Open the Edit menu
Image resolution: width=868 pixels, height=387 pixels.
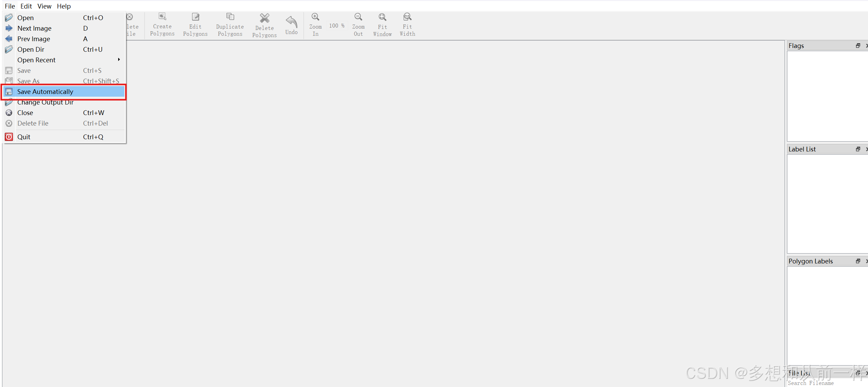click(x=26, y=6)
